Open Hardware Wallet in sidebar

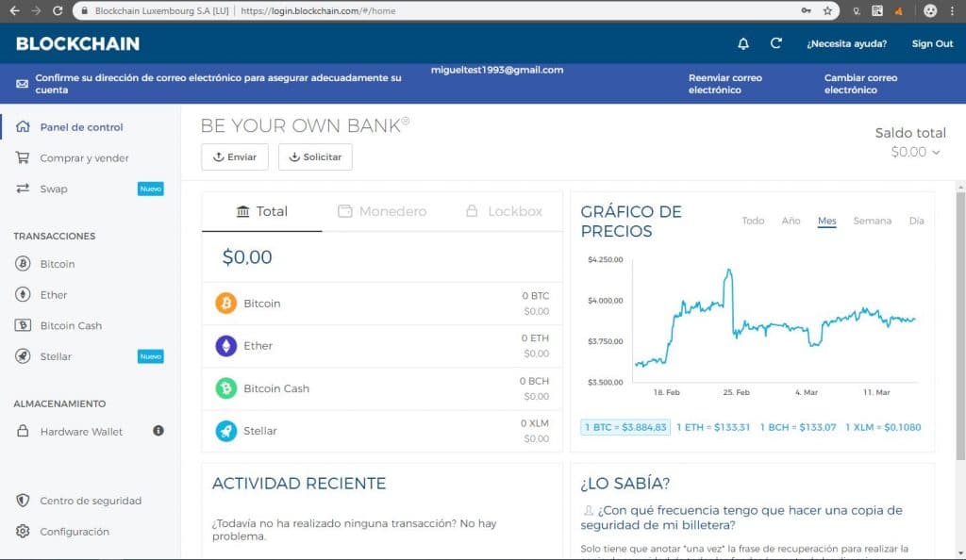pyautogui.click(x=81, y=432)
